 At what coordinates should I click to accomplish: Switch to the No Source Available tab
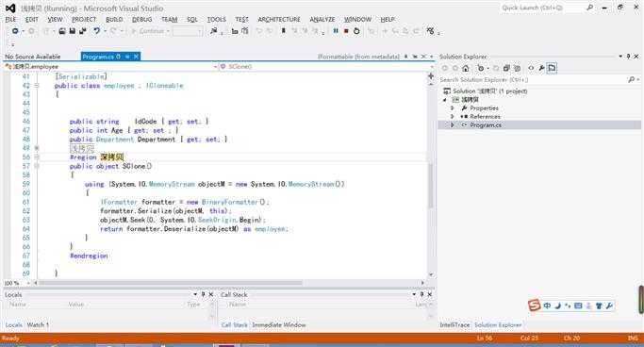click(33, 57)
